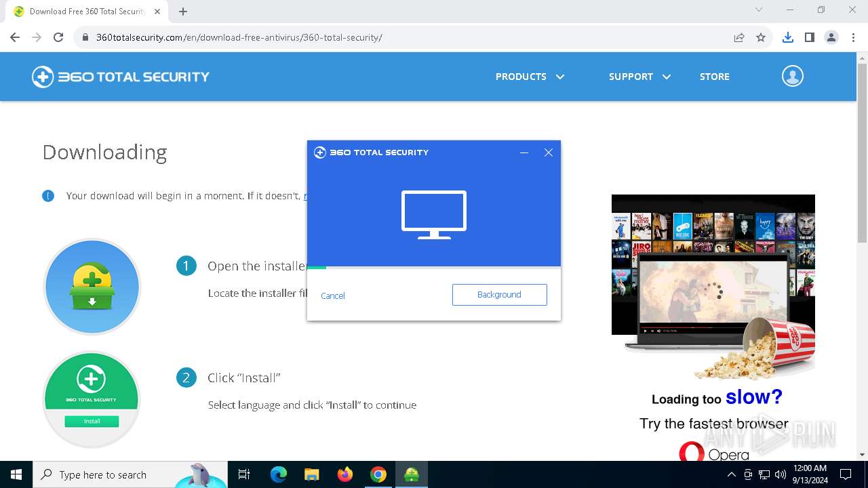868x488 pixels.
Task: Click the address bar URL
Action: click(x=239, y=37)
